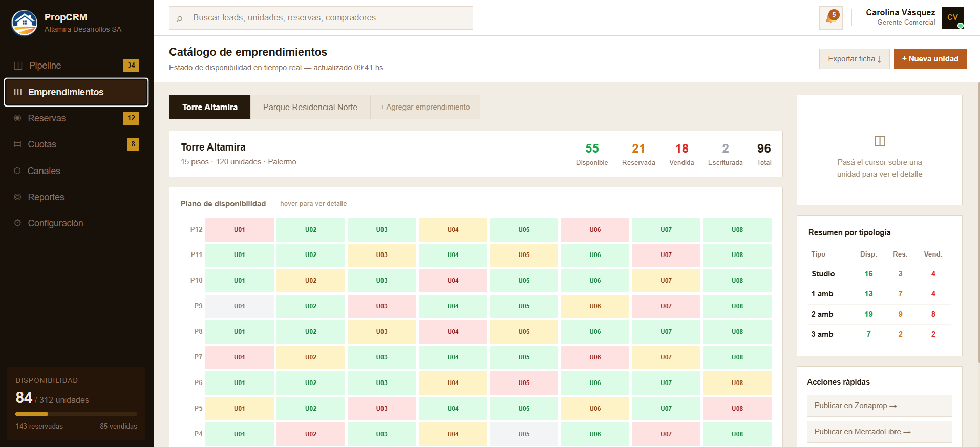Click Agregar emprendimiento tab
This screenshot has width=980, height=447.
click(424, 107)
